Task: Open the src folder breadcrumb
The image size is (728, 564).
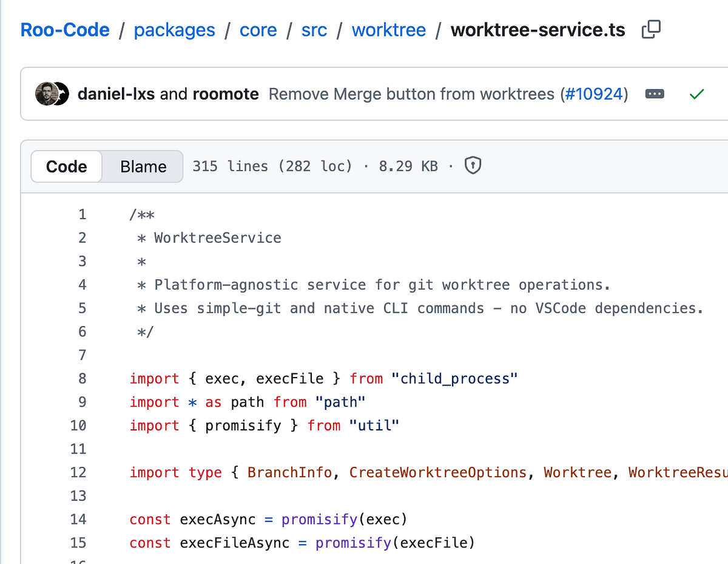Action: pos(314,30)
